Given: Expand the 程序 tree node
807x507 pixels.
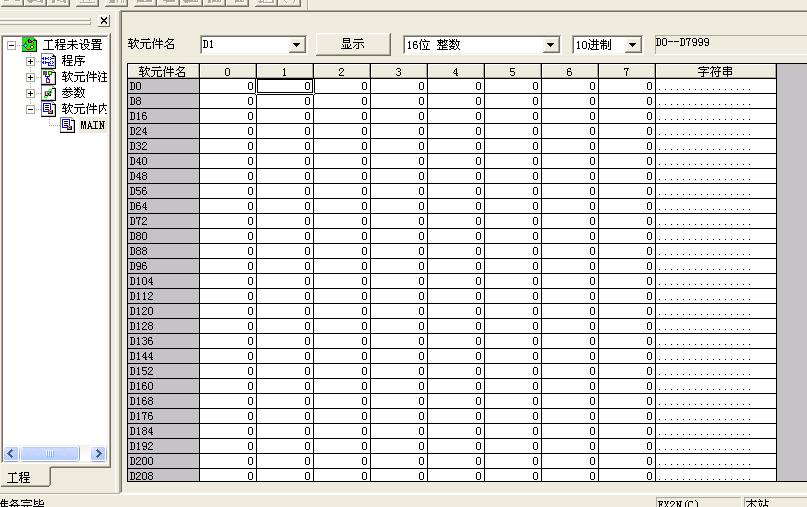Looking at the screenshot, I should (x=30, y=61).
